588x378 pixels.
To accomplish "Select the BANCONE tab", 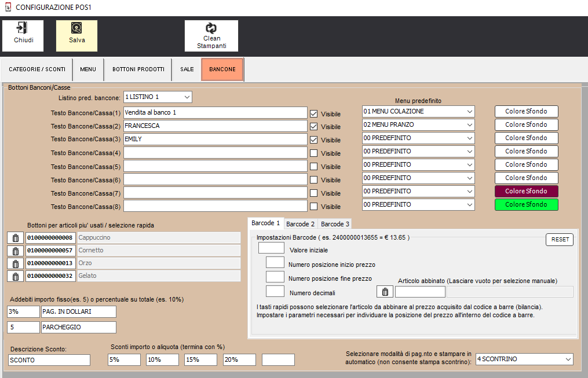I will [x=222, y=69].
